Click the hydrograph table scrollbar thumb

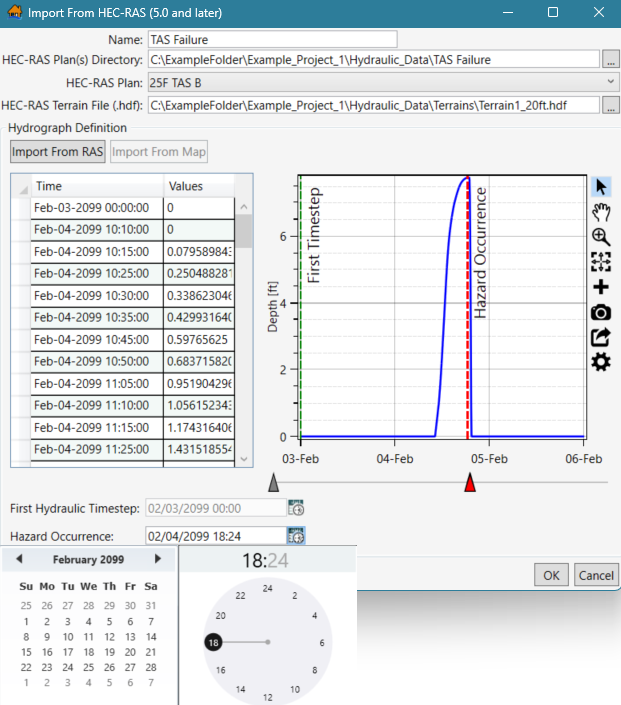pyautogui.click(x=244, y=231)
